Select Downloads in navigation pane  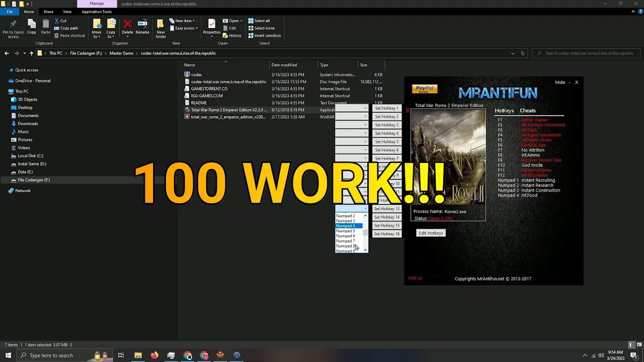pyautogui.click(x=28, y=124)
